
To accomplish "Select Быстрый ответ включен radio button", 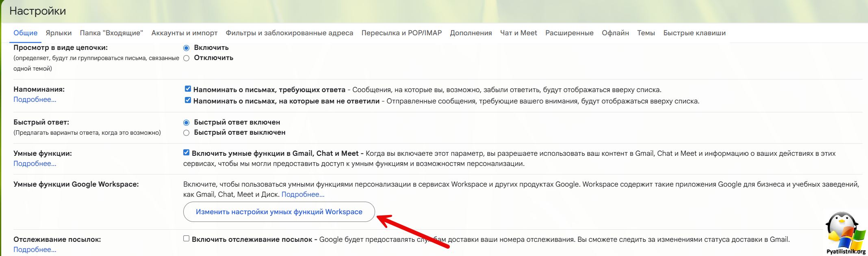I will [187, 123].
